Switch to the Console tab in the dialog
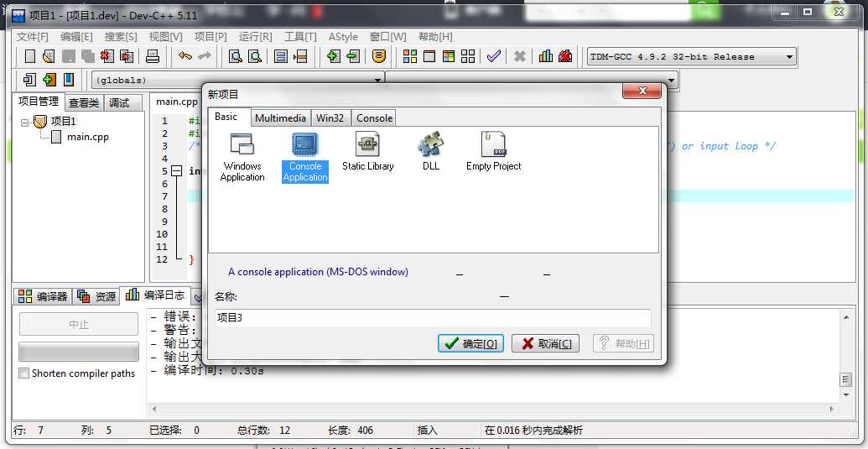Viewport: 868px width, 449px height. (374, 118)
